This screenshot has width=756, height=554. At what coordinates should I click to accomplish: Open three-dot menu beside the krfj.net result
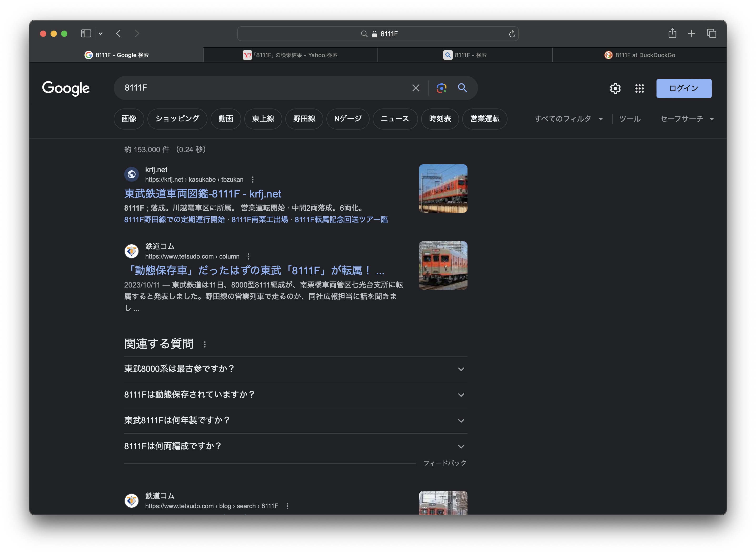(x=253, y=180)
